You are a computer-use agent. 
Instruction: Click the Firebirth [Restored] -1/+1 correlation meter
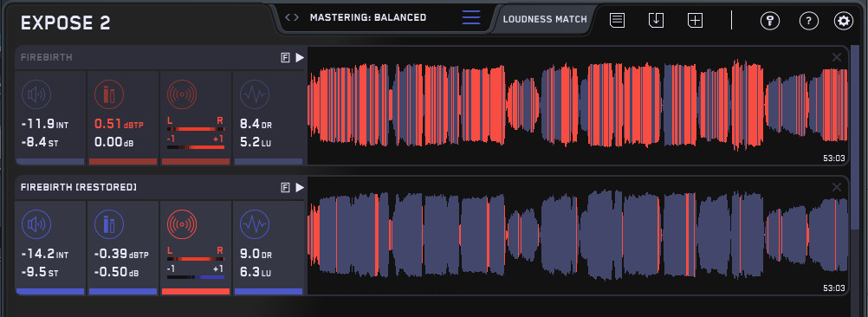[x=196, y=276]
